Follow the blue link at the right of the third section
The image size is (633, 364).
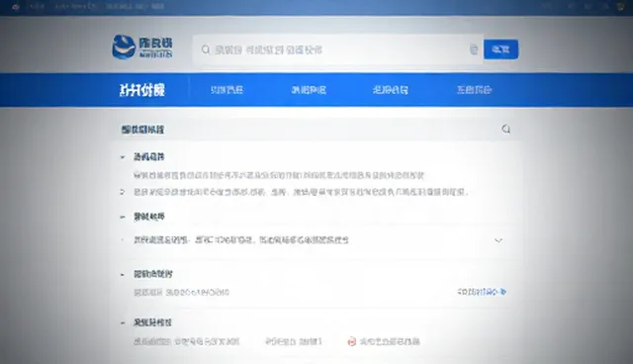tap(482, 292)
